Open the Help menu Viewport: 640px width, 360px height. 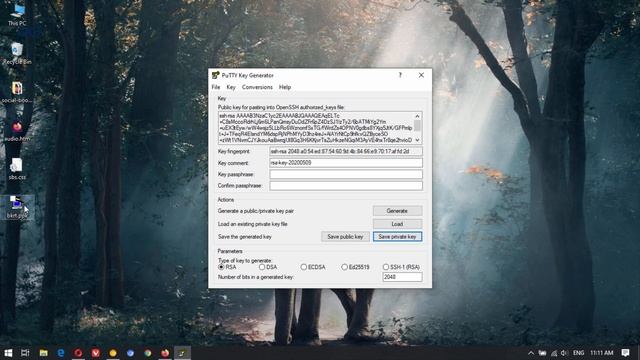pyautogui.click(x=285, y=87)
